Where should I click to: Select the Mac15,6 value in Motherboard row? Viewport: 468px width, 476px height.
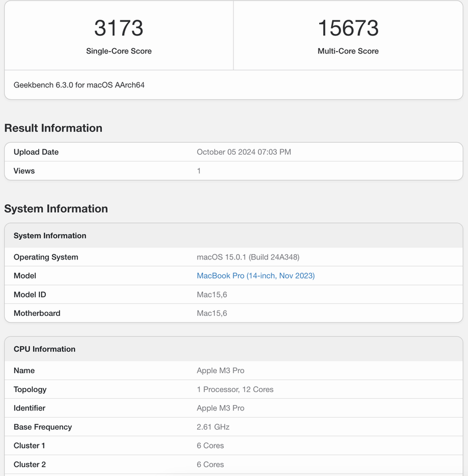point(212,314)
